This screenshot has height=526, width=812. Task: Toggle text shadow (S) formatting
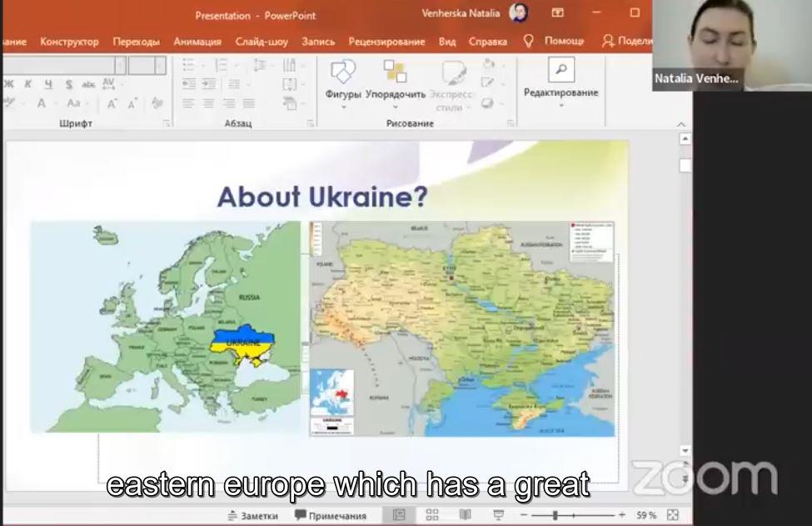68,84
